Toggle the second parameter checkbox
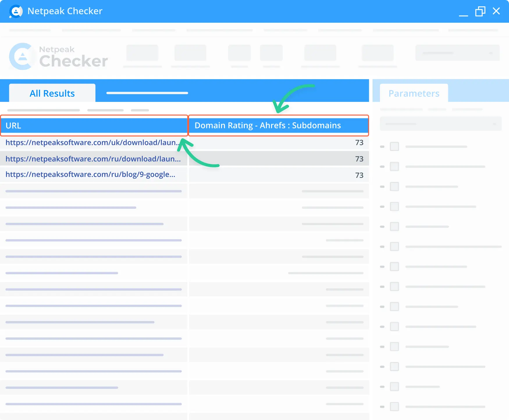Screen dimensions: 509x420 (395, 166)
